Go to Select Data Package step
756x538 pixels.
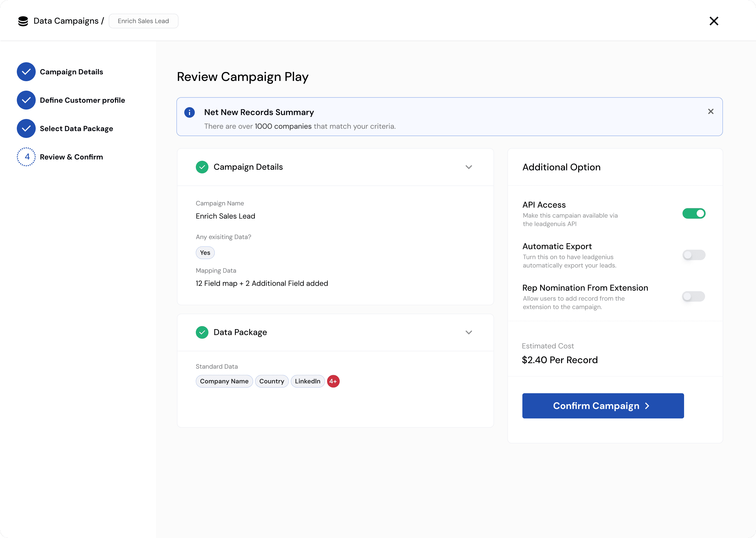(76, 128)
